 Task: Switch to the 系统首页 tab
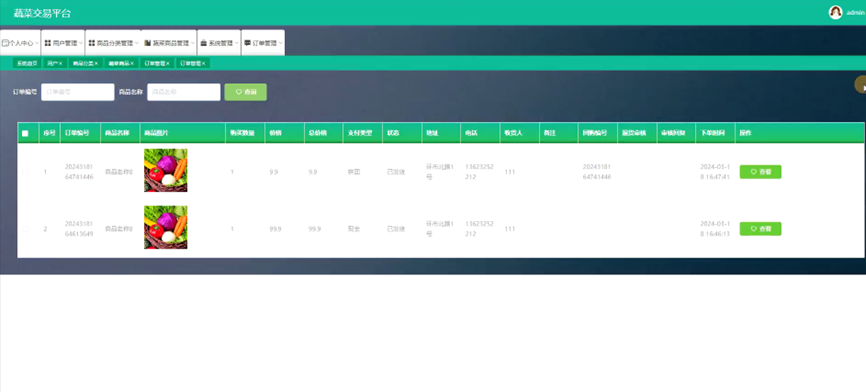tap(27, 63)
